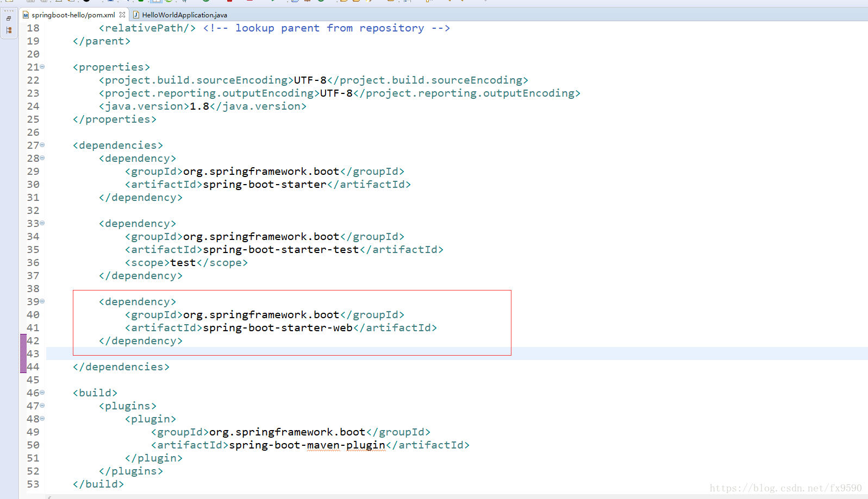Place cursor on empty line 43
The image size is (868, 499).
click(457, 353)
